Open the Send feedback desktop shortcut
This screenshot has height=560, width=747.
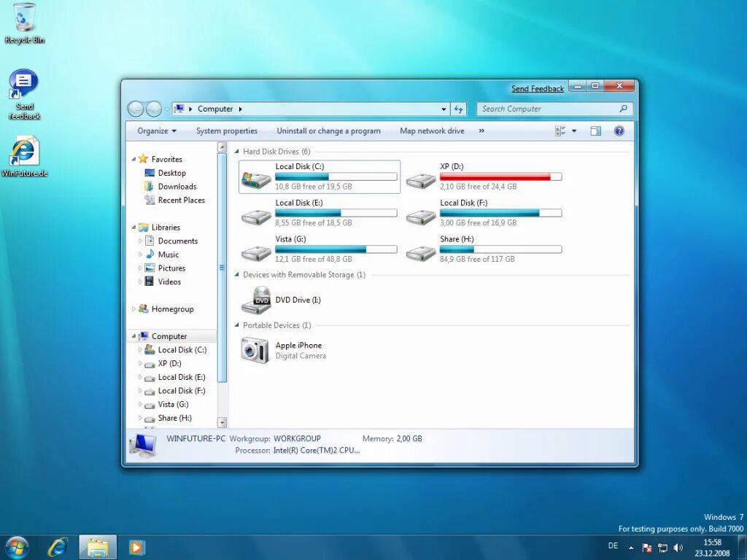click(24, 94)
